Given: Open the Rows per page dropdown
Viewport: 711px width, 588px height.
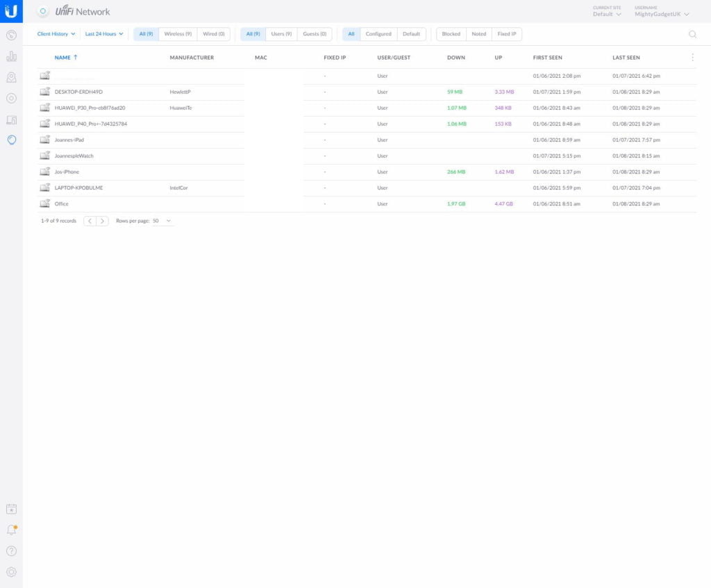Looking at the screenshot, I should 162,221.
